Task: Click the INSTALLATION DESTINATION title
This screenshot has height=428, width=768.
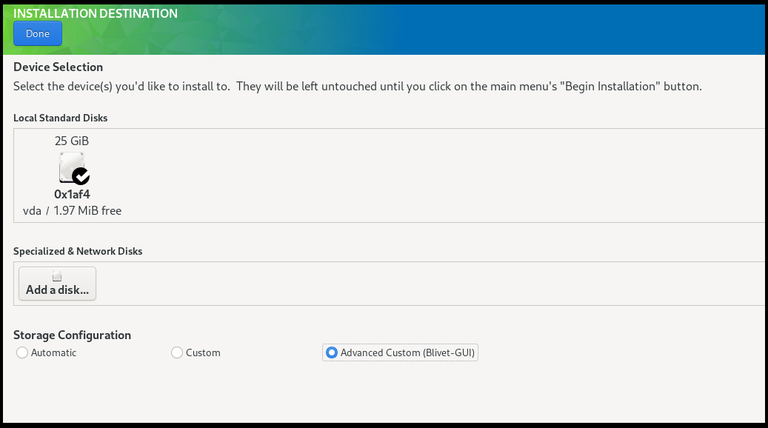Action: [95, 14]
